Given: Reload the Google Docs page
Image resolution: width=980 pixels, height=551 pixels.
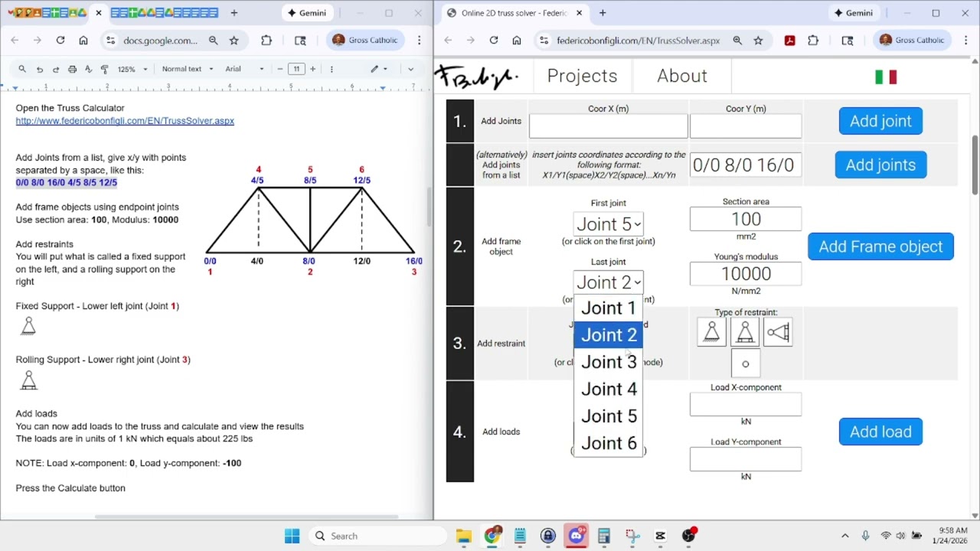Looking at the screenshot, I should pos(60,41).
